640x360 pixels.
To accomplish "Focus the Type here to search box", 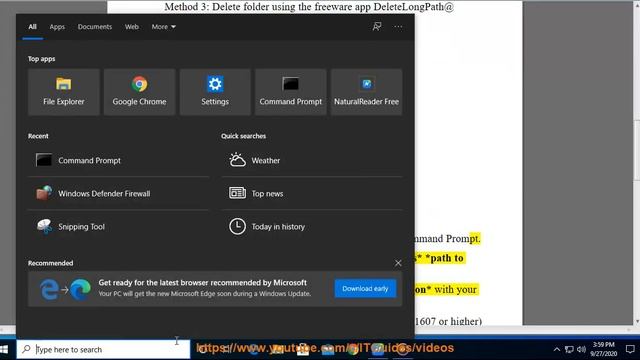I will point(103,349).
